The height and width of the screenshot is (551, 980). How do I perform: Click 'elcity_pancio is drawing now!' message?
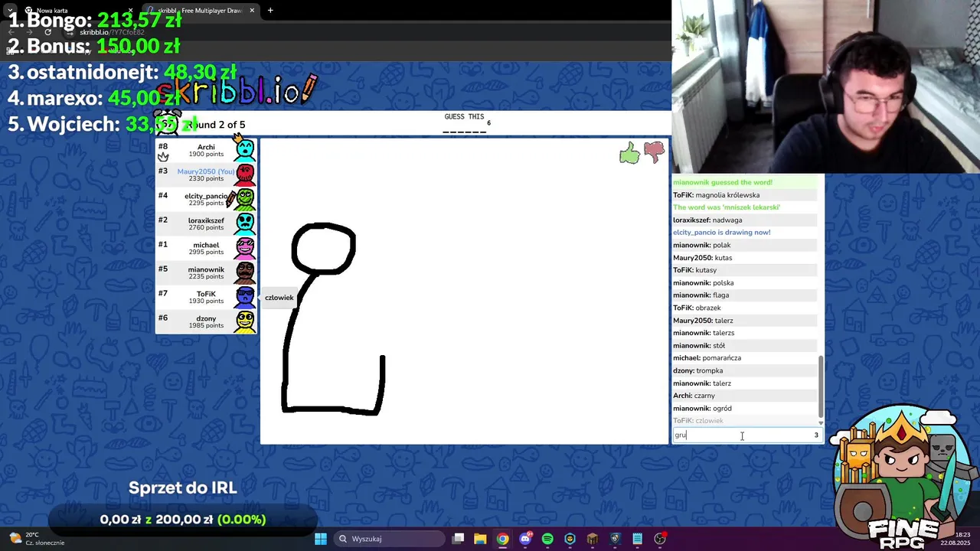722,233
